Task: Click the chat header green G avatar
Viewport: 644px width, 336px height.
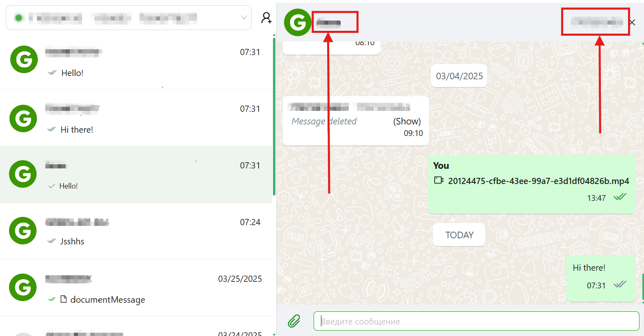Action: pos(298,22)
